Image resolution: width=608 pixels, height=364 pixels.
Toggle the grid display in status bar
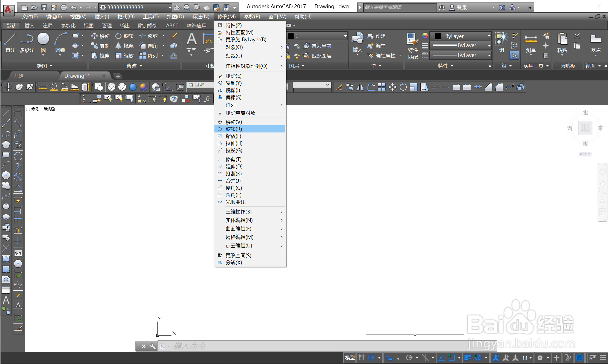[x=362, y=357]
